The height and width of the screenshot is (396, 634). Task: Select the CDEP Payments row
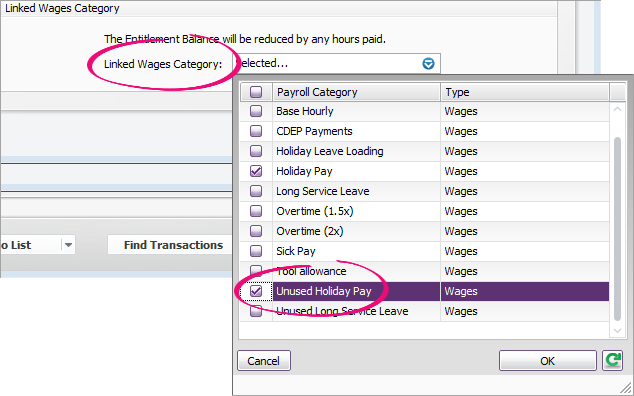coord(425,131)
